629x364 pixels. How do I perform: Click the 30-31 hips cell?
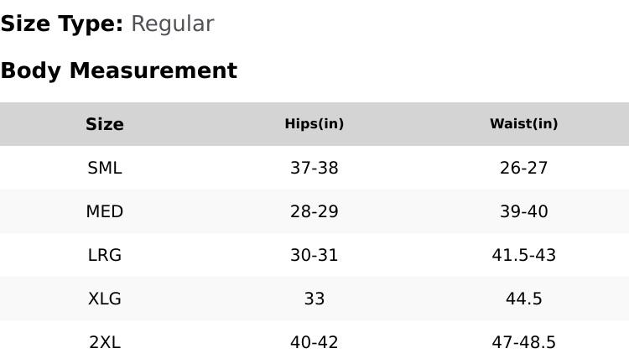[314, 255]
